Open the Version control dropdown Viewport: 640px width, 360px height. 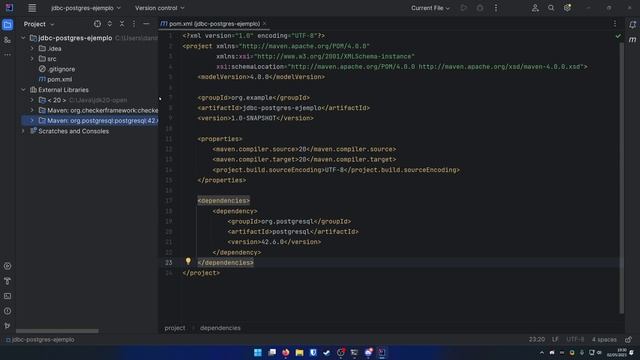click(160, 8)
